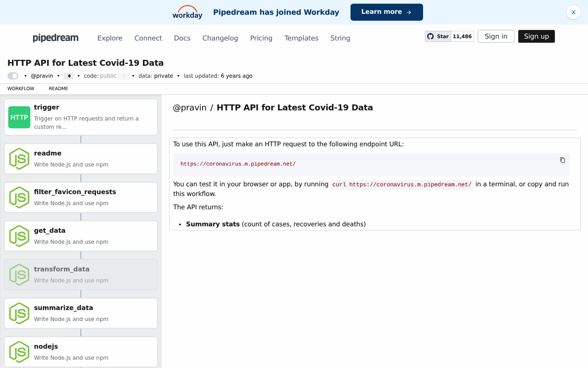Open the Docs nav link
Screen dimensions: 588x368
click(x=182, y=38)
